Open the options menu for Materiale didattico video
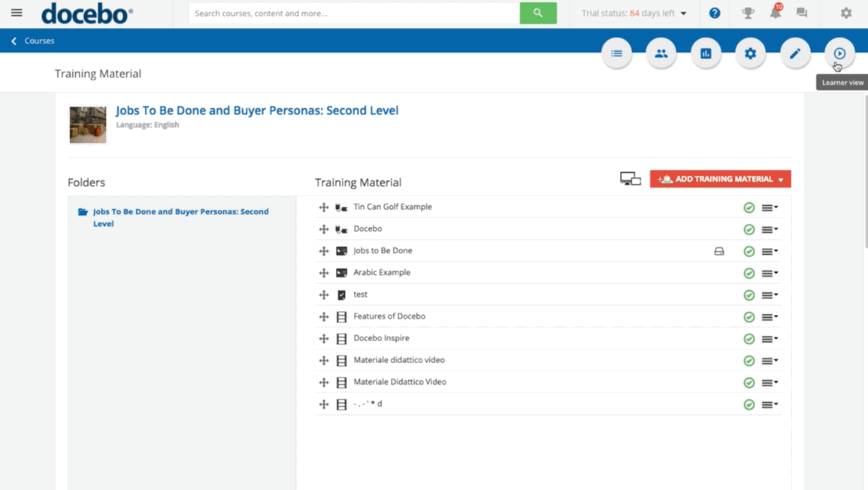 [770, 361]
